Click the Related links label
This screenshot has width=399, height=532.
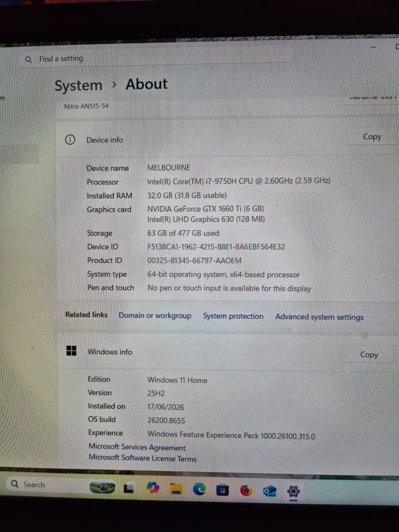point(86,315)
